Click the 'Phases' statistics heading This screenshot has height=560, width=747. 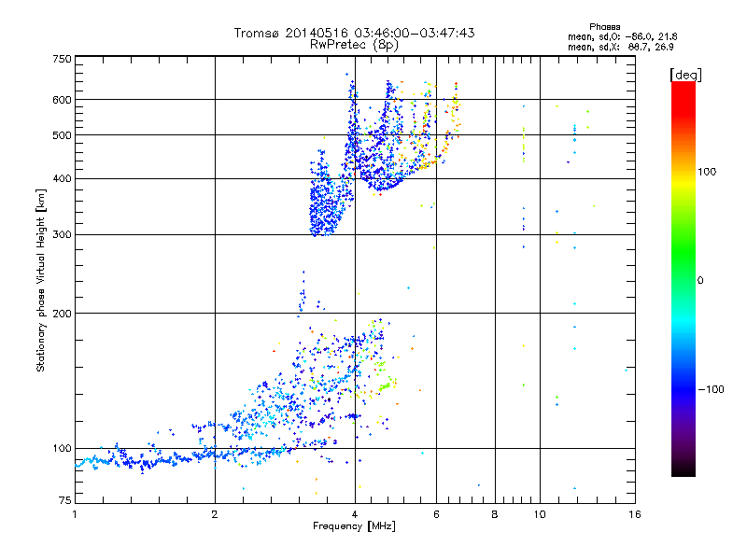point(604,27)
